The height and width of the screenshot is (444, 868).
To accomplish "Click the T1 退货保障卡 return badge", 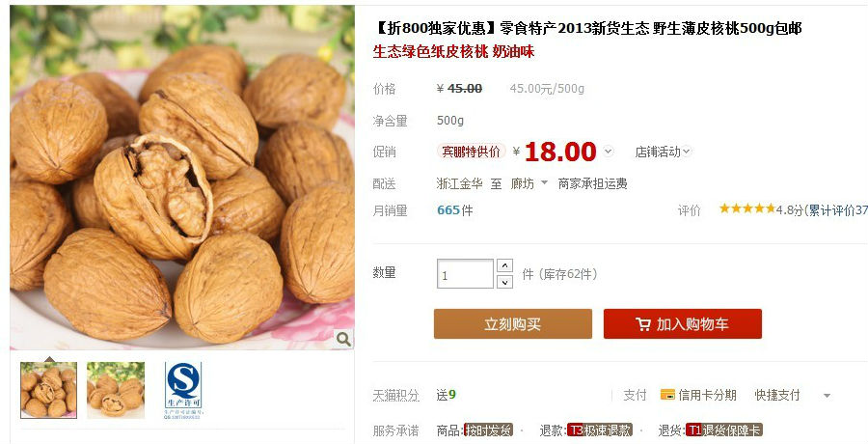I will tap(724, 430).
